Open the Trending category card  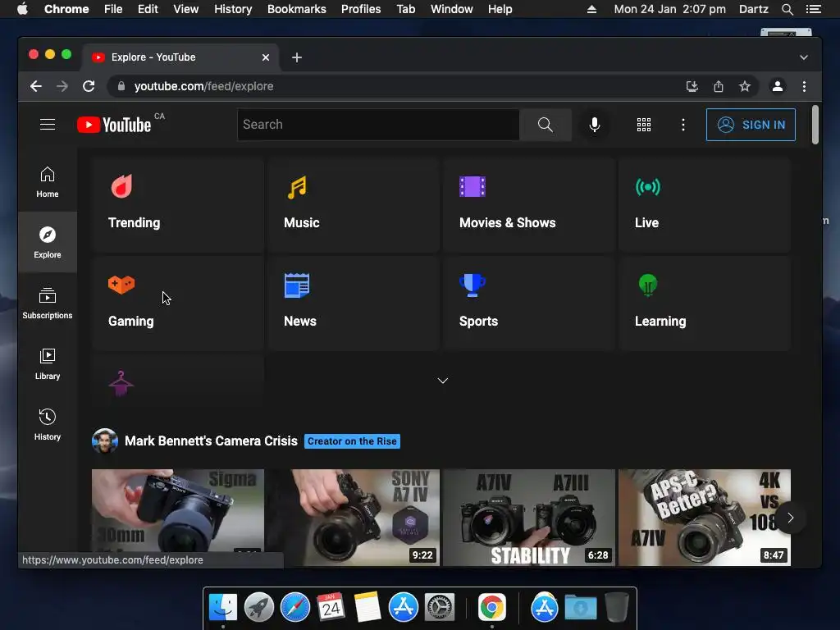[177, 204]
